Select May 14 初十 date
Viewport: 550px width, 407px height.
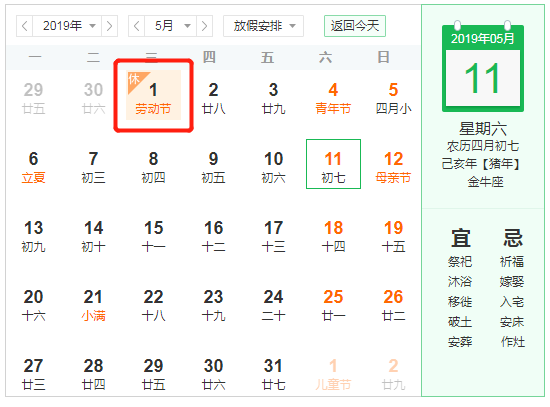point(93,236)
